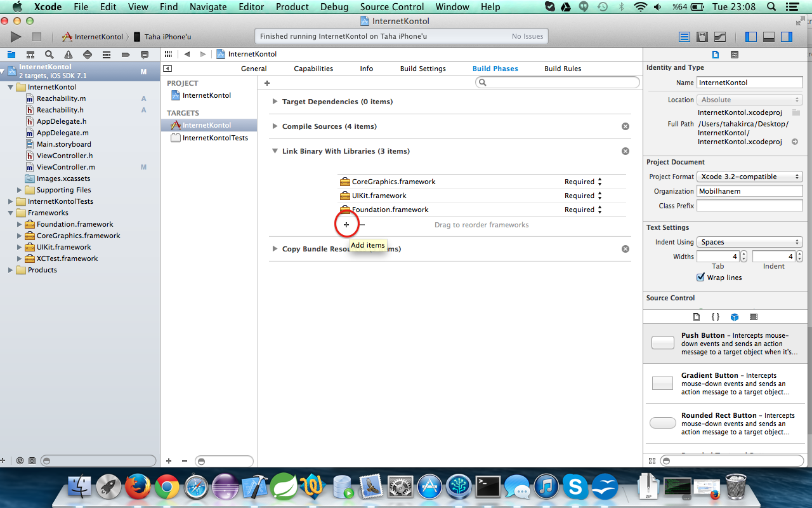
Task: Select Reachability.m in the navigator
Action: click(x=61, y=98)
